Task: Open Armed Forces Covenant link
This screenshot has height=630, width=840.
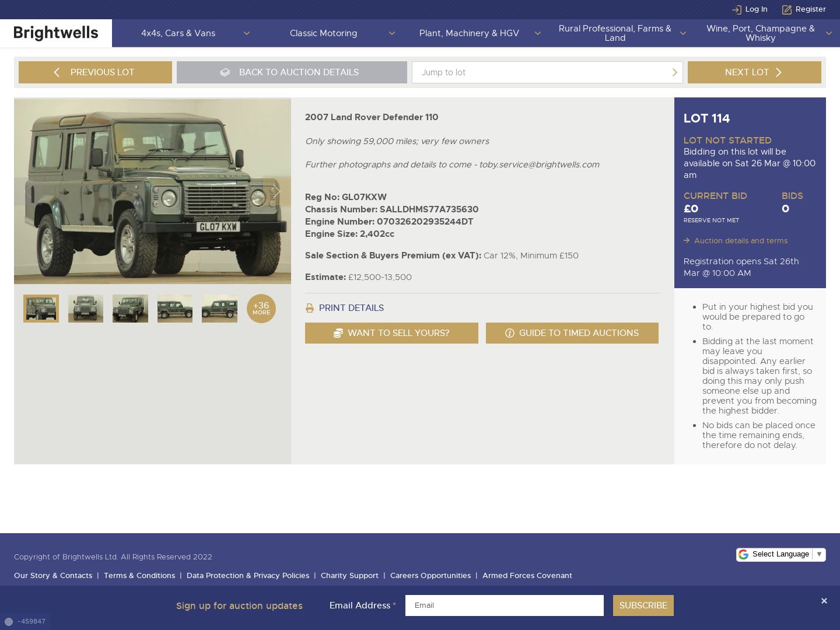Action: [527, 576]
